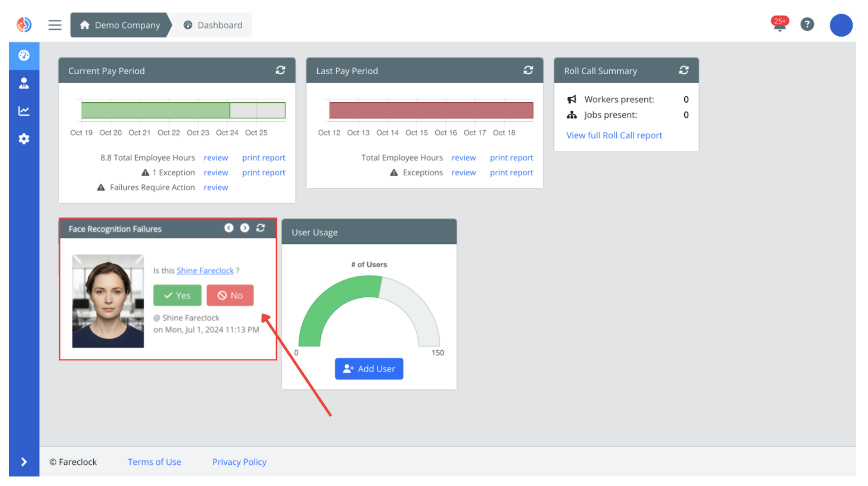The height and width of the screenshot is (486, 868).
Task: Reject the face match with No
Action: pos(230,295)
